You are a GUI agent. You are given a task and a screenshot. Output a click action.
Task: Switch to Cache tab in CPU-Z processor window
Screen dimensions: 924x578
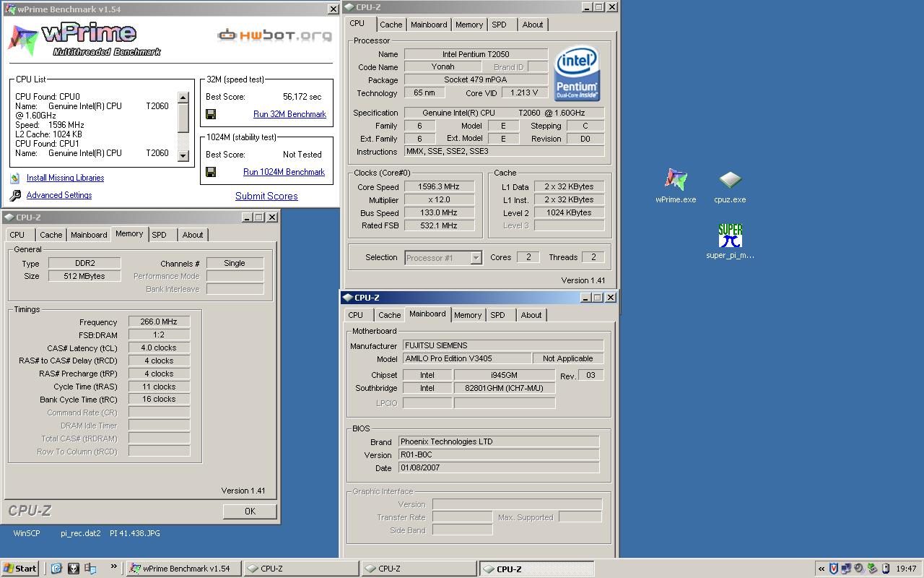(x=391, y=25)
